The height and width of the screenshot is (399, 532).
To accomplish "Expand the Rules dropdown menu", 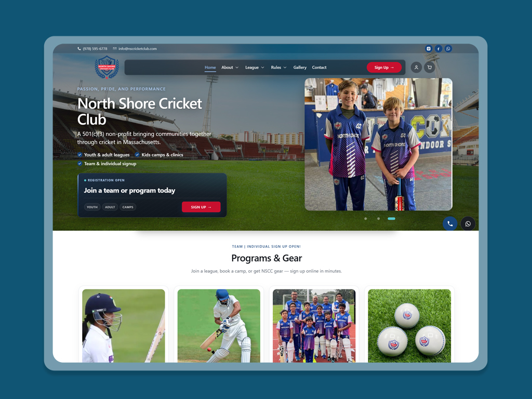I will tap(279, 68).
